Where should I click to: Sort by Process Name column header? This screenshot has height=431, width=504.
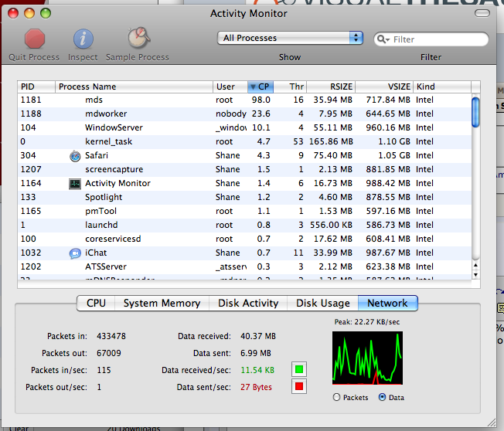[134, 87]
